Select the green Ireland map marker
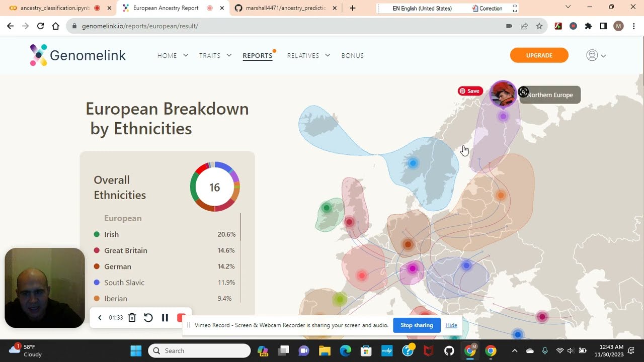This screenshot has height=362, width=644. coord(327,208)
